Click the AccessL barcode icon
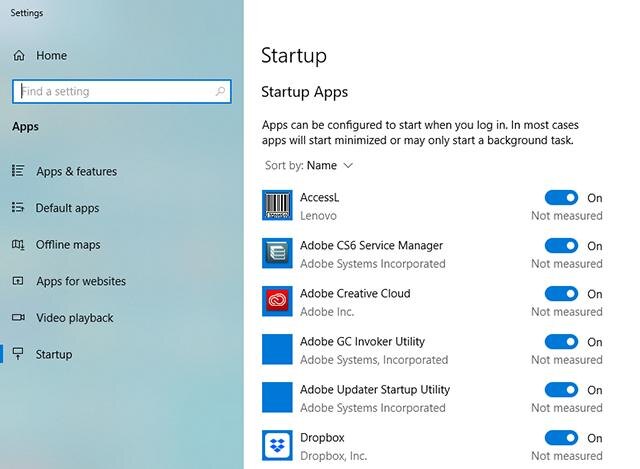The width and height of the screenshot is (640, 469). click(x=277, y=205)
